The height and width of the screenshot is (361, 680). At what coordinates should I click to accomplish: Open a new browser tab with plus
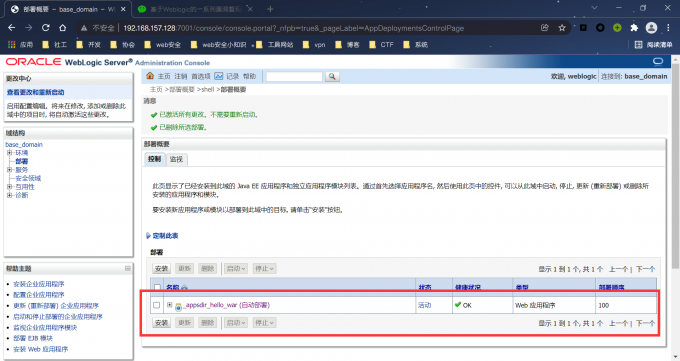click(x=270, y=9)
